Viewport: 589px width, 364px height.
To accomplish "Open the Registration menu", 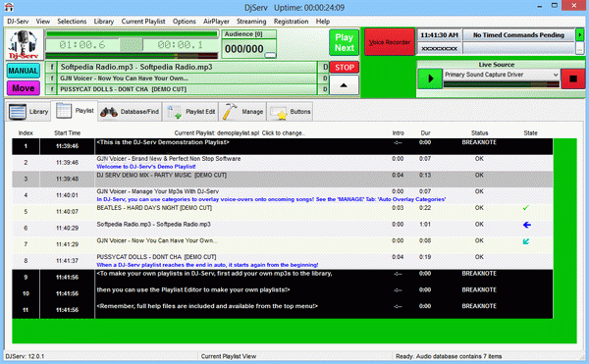I will pos(292,22).
